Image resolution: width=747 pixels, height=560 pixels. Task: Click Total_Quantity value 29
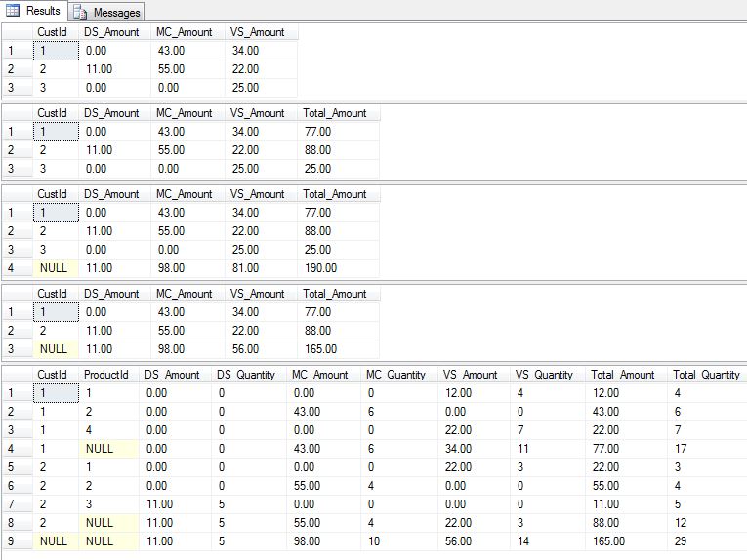coord(707,540)
